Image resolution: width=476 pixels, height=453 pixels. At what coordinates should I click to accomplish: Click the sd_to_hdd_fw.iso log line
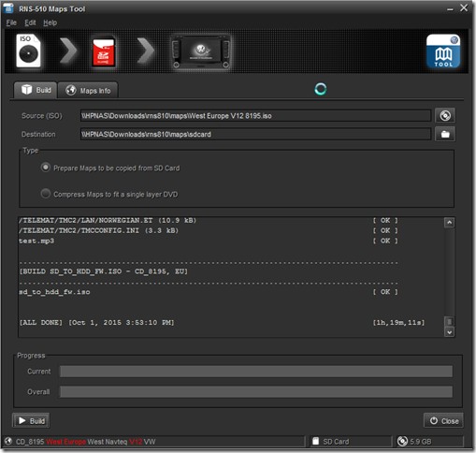point(209,292)
